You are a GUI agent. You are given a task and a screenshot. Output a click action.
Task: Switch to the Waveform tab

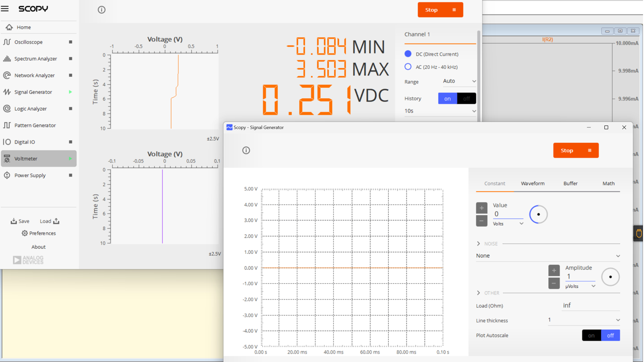[x=532, y=183]
